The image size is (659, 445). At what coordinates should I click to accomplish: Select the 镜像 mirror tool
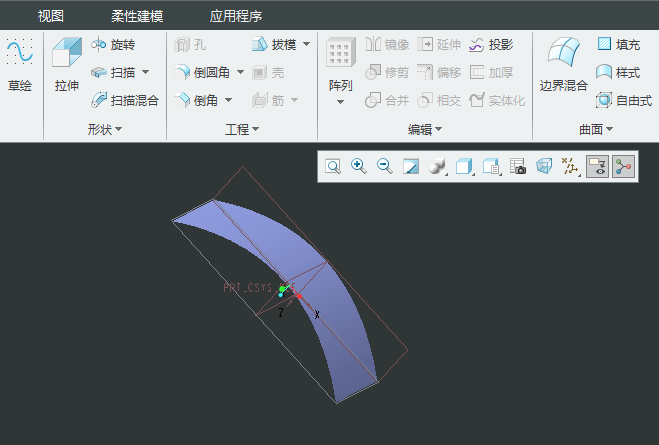tap(387, 45)
